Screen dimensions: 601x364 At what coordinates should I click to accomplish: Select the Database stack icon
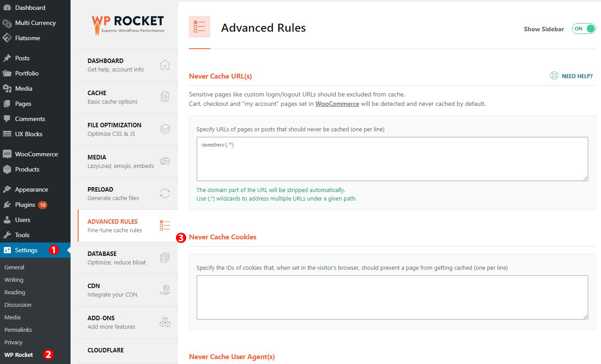pos(165,258)
